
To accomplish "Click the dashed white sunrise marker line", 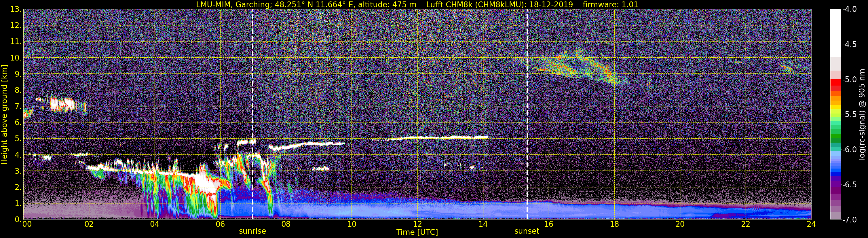I will coord(252,114).
